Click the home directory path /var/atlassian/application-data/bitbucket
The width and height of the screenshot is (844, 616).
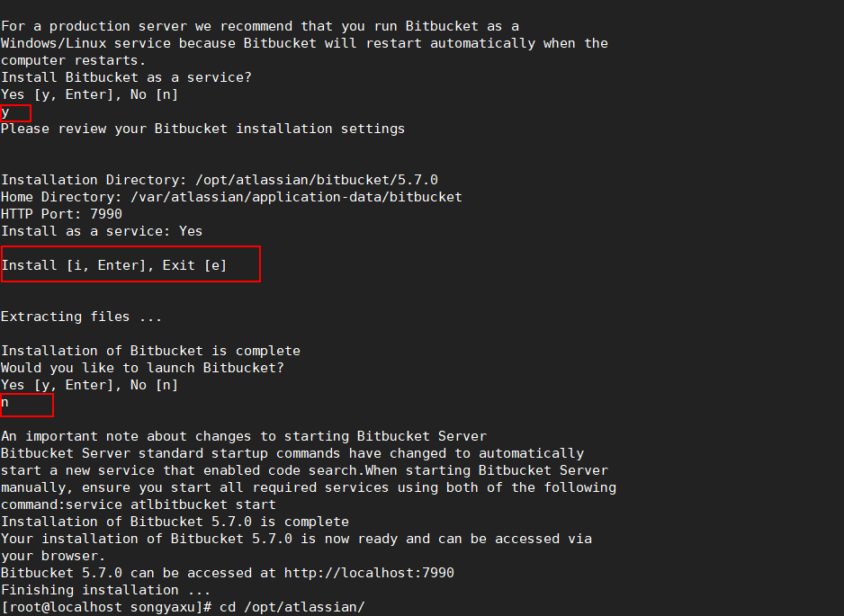(296, 197)
